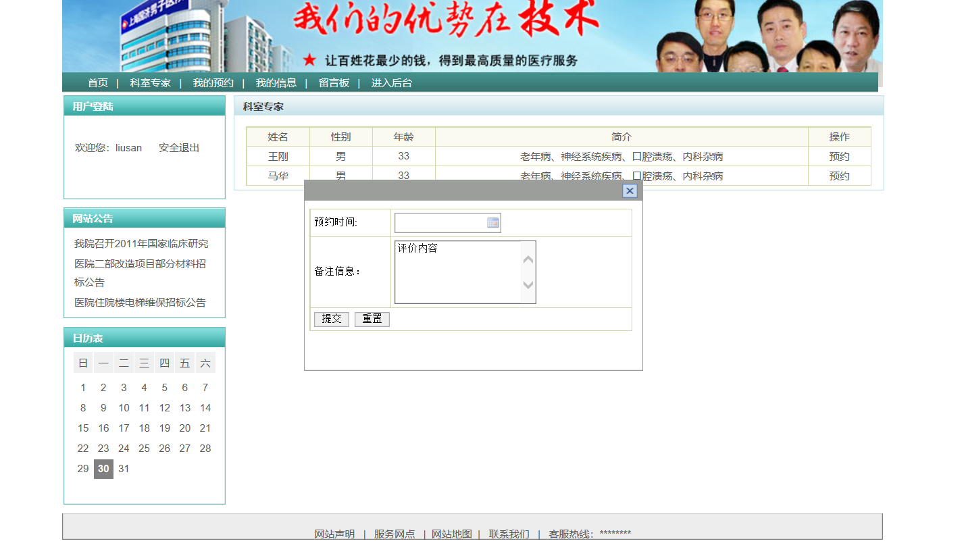Click the textarea scroll down arrow
Viewport: 966px width, 560px height.
[x=528, y=285]
